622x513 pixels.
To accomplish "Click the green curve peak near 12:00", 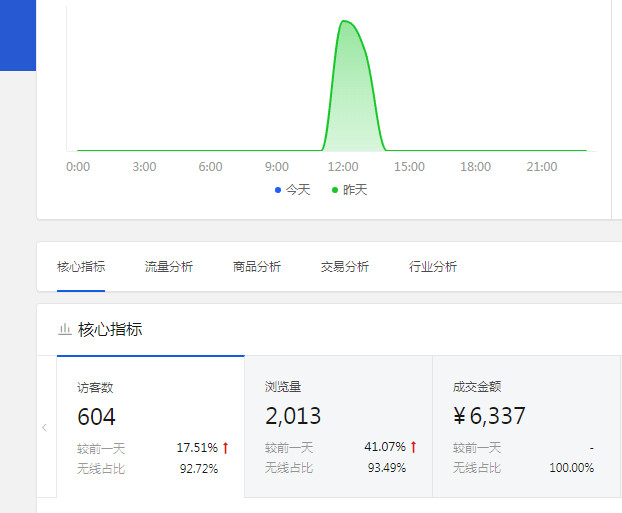I will [x=344, y=22].
